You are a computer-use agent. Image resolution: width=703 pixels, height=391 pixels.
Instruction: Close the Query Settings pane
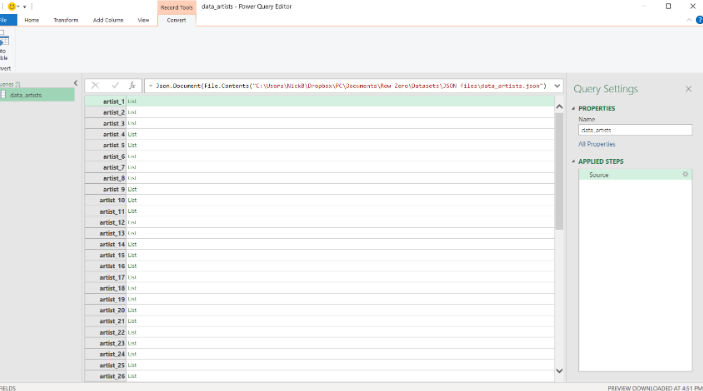[x=688, y=89]
